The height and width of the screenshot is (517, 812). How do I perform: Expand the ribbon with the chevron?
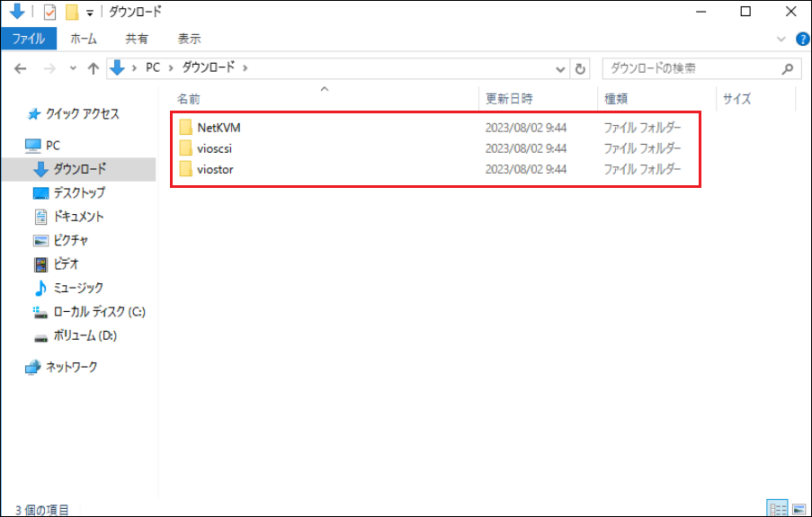pyautogui.click(x=781, y=39)
